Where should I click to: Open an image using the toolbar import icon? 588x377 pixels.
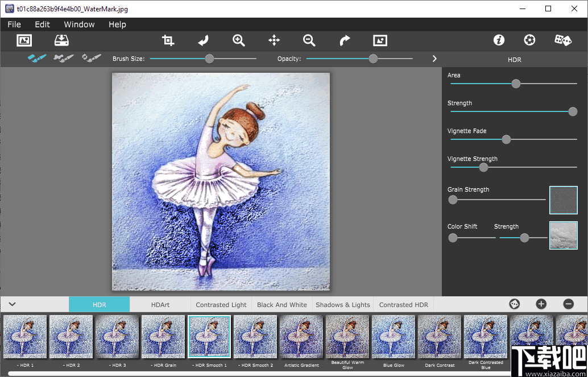[24, 40]
